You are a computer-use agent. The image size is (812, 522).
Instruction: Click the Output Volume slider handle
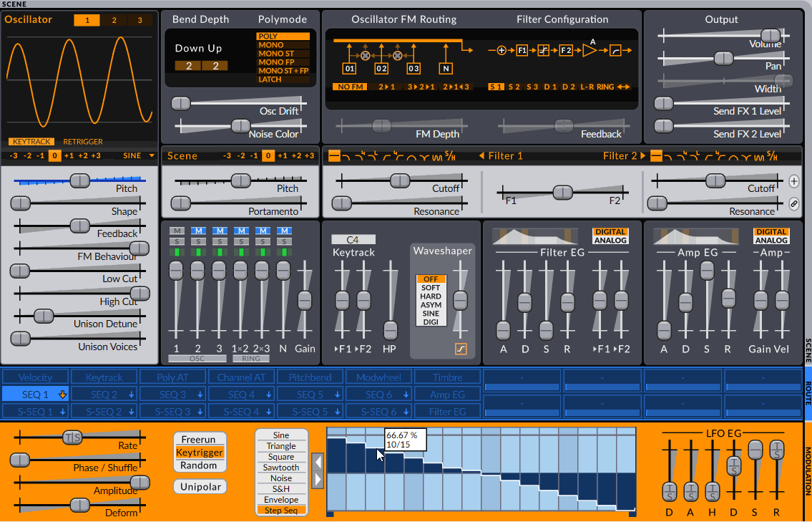771,35
